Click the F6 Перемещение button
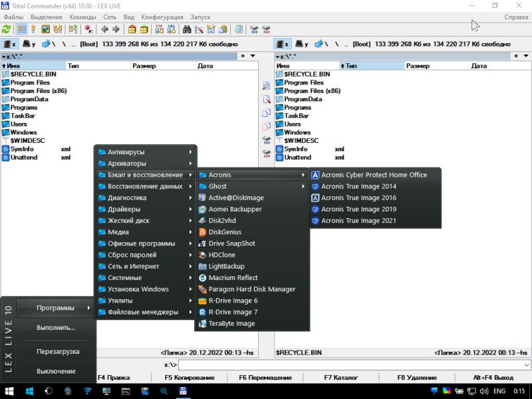This screenshot has height=399, width=532. tap(265, 378)
